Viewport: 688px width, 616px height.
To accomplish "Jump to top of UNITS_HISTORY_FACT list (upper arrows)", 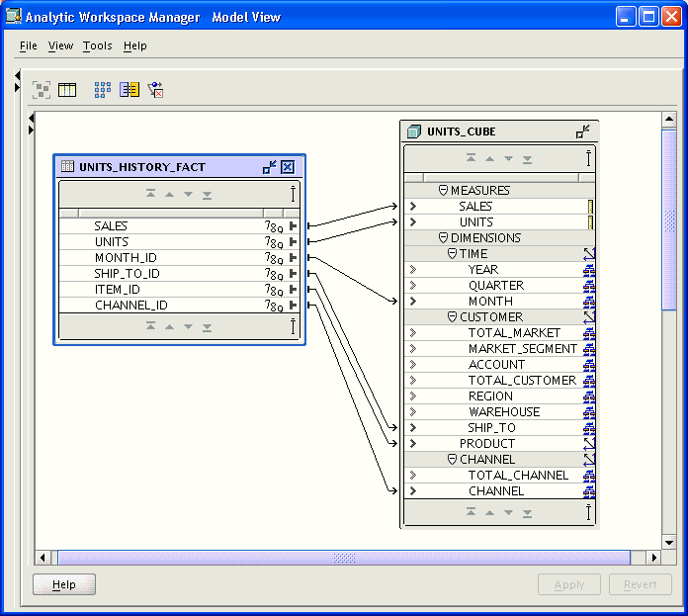I will pos(150,194).
